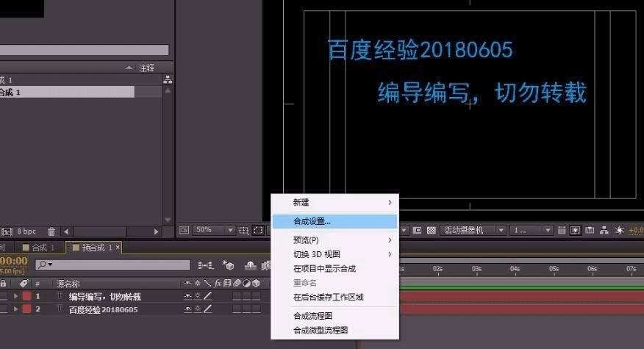Switch to the 合成 1 timeline tab
Viewport: 644px width, 349px height.
coord(38,248)
